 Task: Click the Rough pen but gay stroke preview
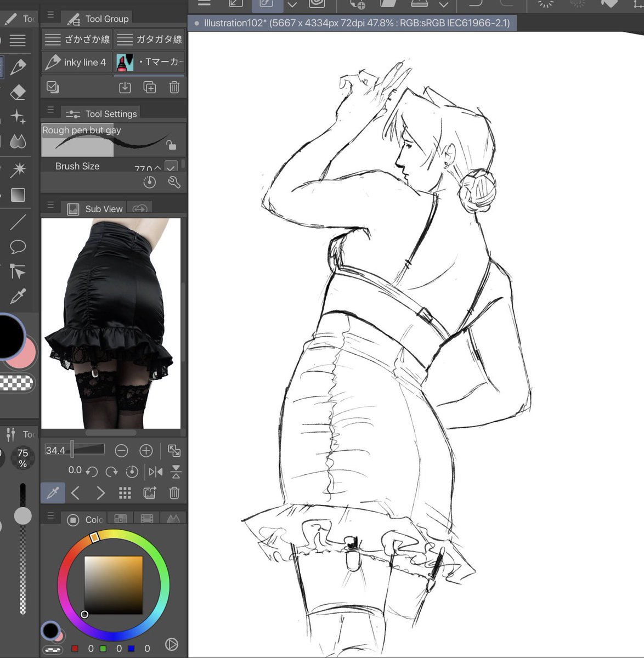pos(114,140)
